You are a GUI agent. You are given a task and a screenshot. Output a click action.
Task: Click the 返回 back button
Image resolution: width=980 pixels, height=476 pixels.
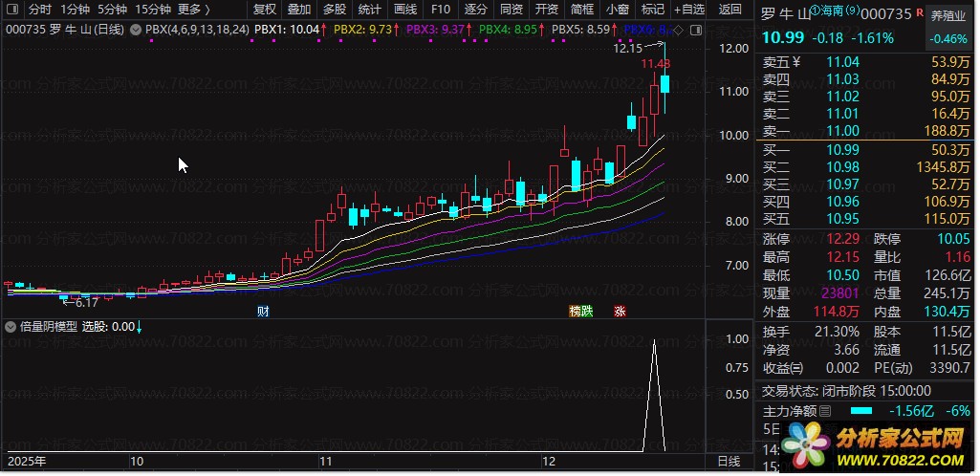730,10
